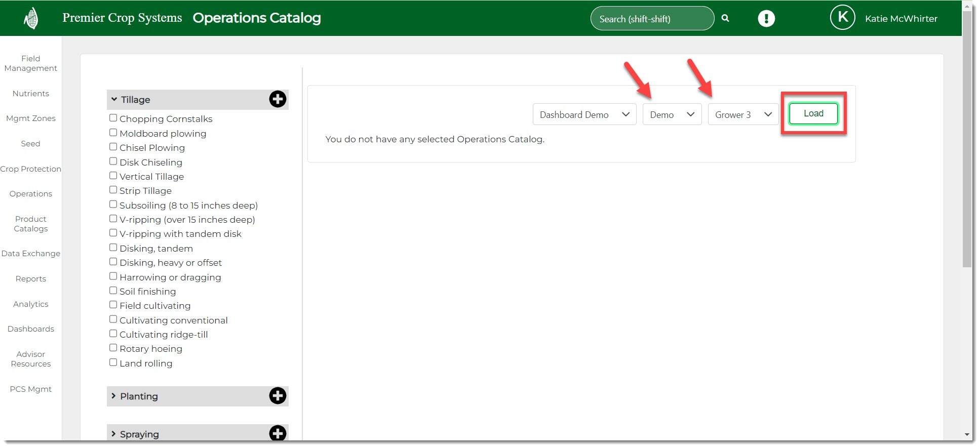Click the Search (shift-shift) input field
The height and width of the screenshot is (448, 980).
click(x=651, y=19)
